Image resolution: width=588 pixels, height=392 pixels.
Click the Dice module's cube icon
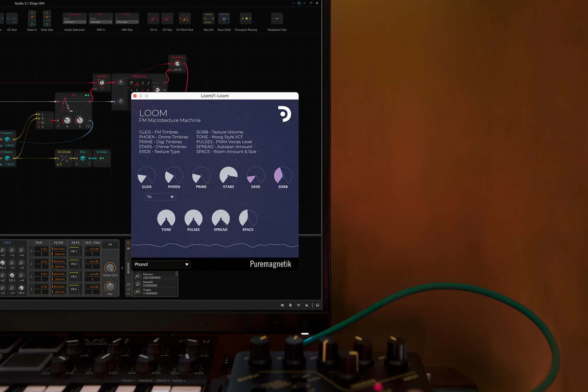click(83, 158)
